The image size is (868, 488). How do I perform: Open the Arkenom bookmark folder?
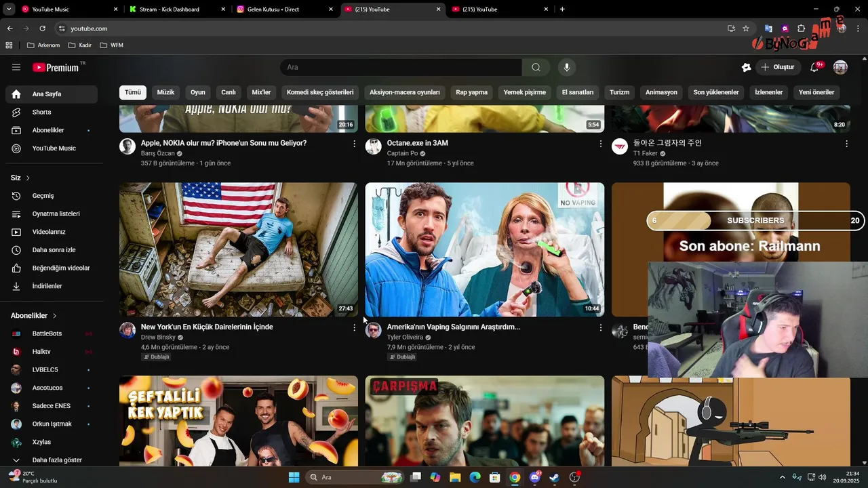pos(43,45)
